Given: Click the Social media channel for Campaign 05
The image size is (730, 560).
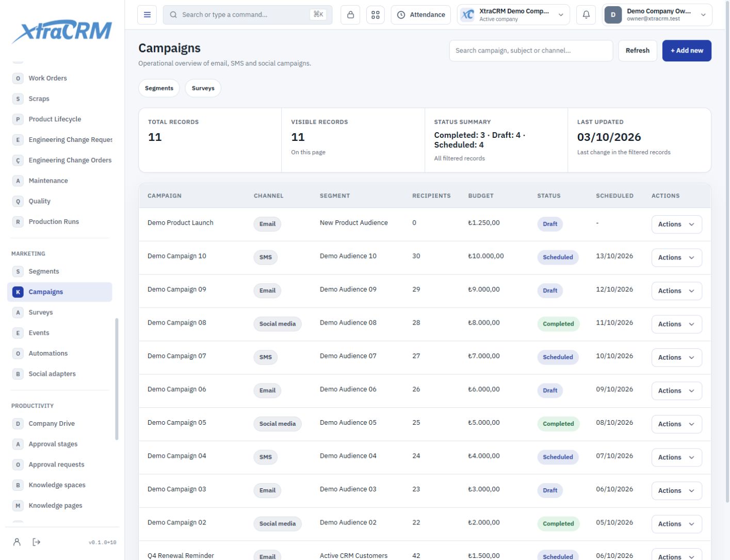Looking at the screenshot, I should click(278, 424).
